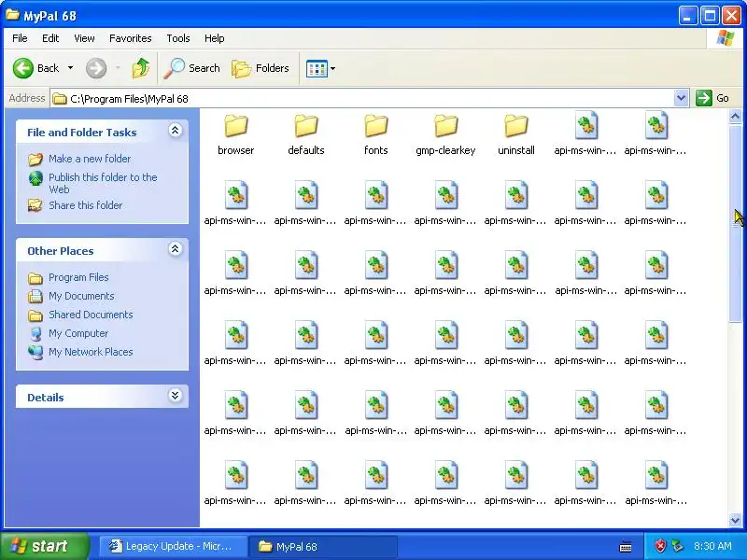Click the vertical scrollbar thumb
Image resolution: width=747 pixels, height=560 pixels.
click(x=735, y=223)
